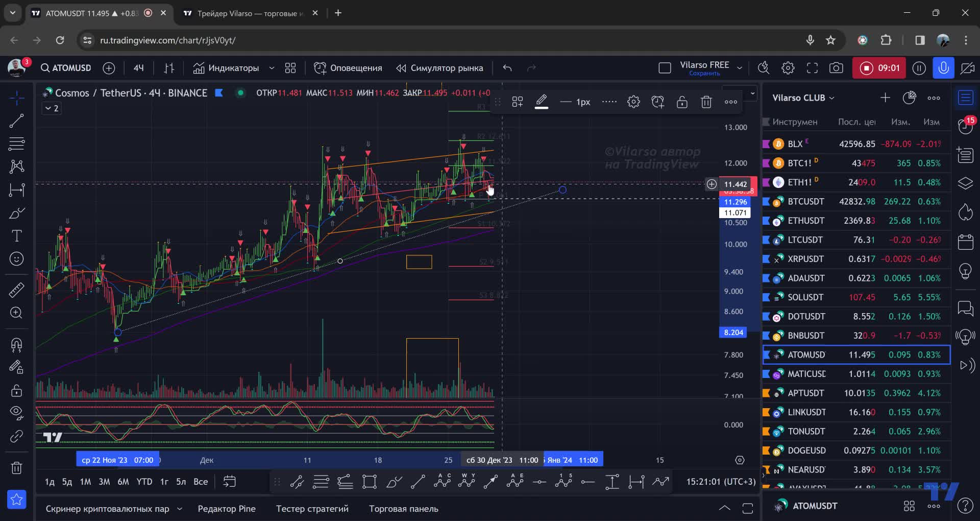The image size is (980, 521).
Task: Open the chart layout selector square
Action: point(665,68)
